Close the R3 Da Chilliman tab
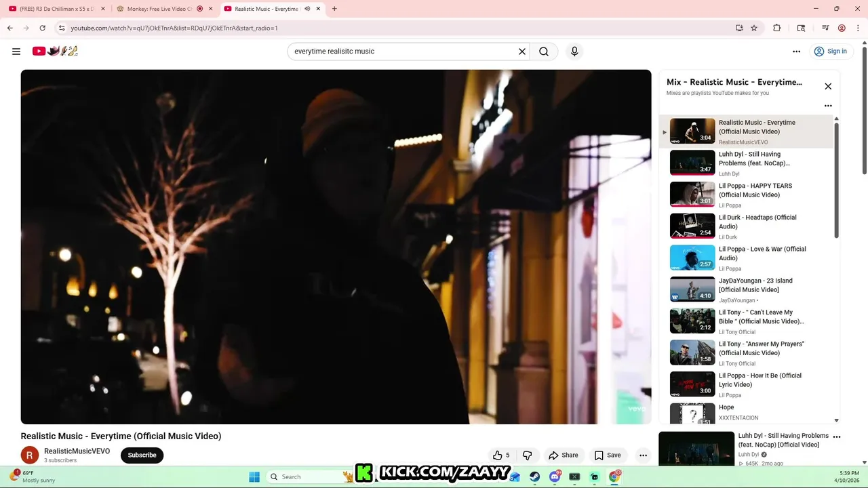 coord(102,9)
